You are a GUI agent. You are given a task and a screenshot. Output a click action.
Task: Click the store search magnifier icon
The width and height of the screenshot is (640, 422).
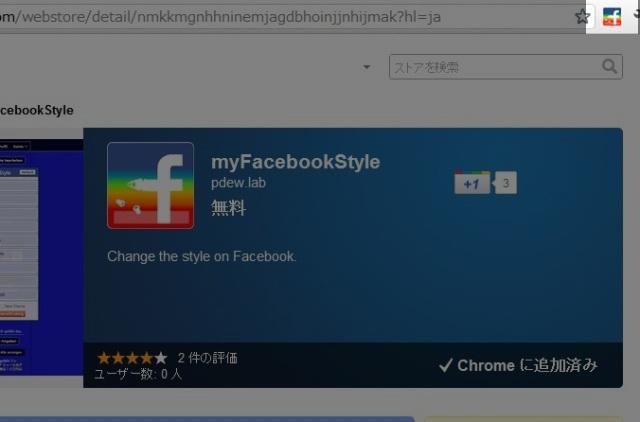click(609, 66)
